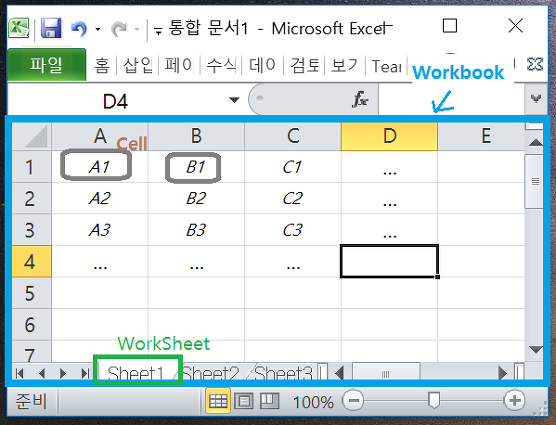This screenshot has width=556, height=425.
Task: Open the 파일 (File) tab
Action: click(x=46, y=65)
